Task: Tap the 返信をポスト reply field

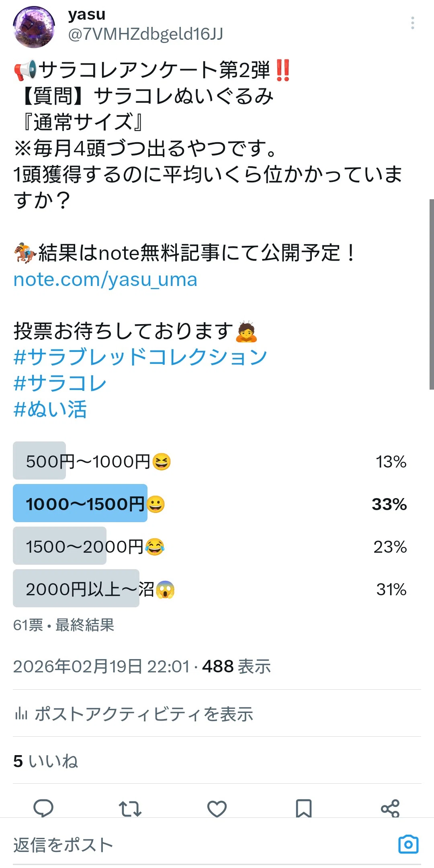Action: [x=201, y=845]
